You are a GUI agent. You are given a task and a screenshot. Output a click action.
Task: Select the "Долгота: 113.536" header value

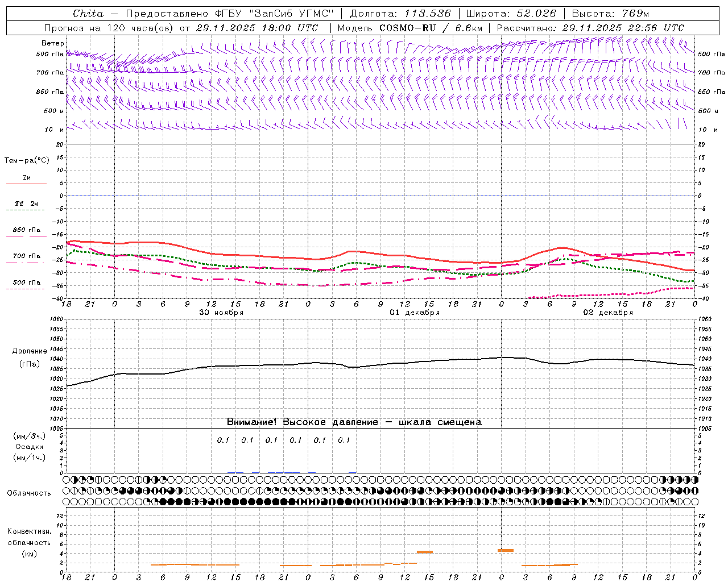[x=400, y=14]
